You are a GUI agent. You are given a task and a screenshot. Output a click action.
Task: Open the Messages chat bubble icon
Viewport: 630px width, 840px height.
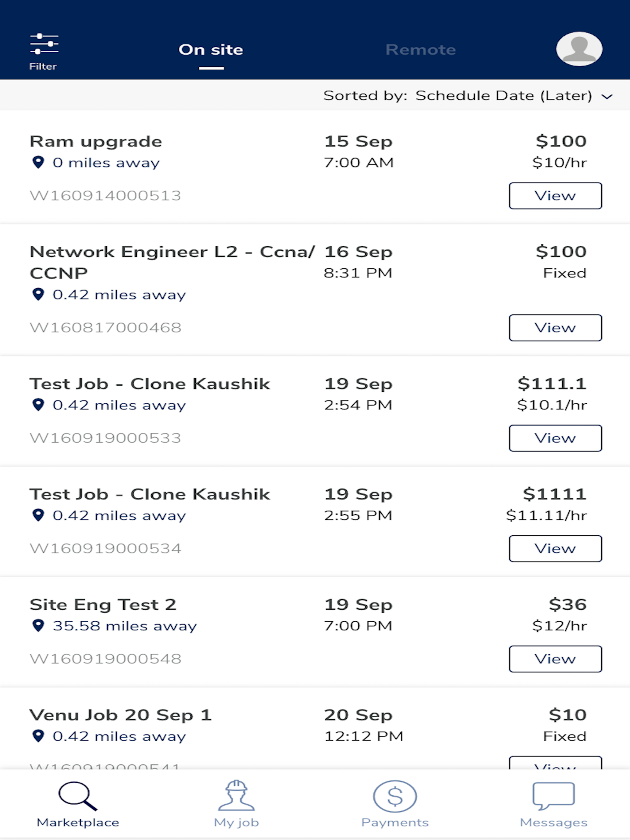coord(553,796)
